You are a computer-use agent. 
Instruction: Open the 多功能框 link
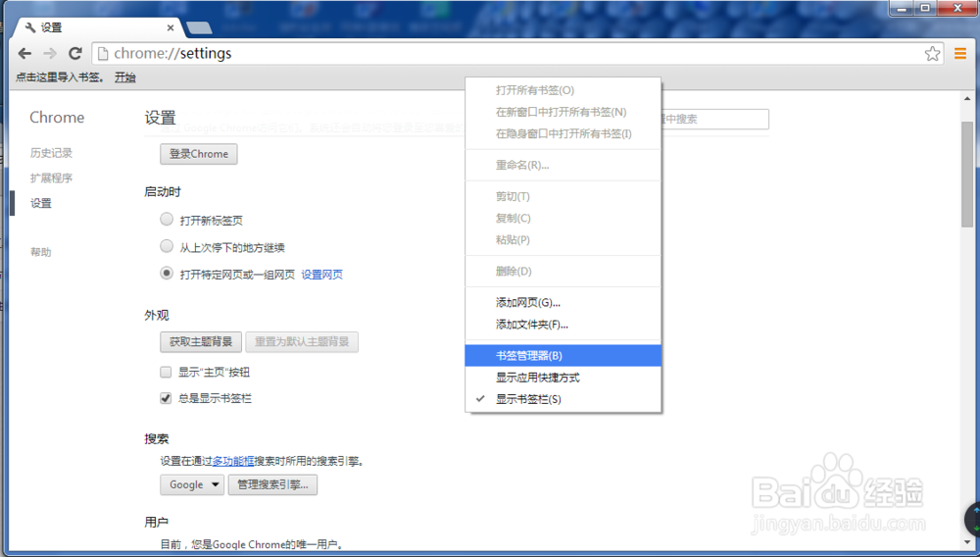[x=233, y=461]
